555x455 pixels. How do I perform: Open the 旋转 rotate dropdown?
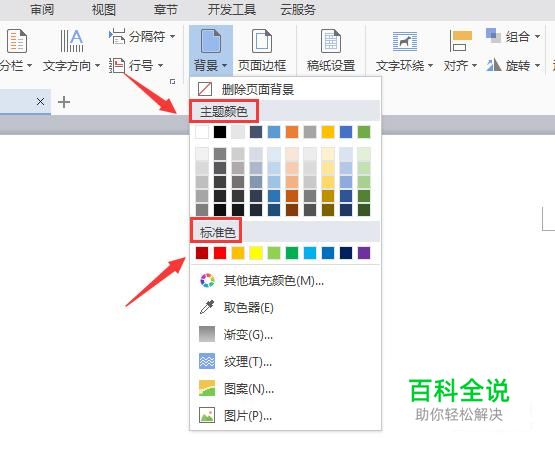point(513,66)
